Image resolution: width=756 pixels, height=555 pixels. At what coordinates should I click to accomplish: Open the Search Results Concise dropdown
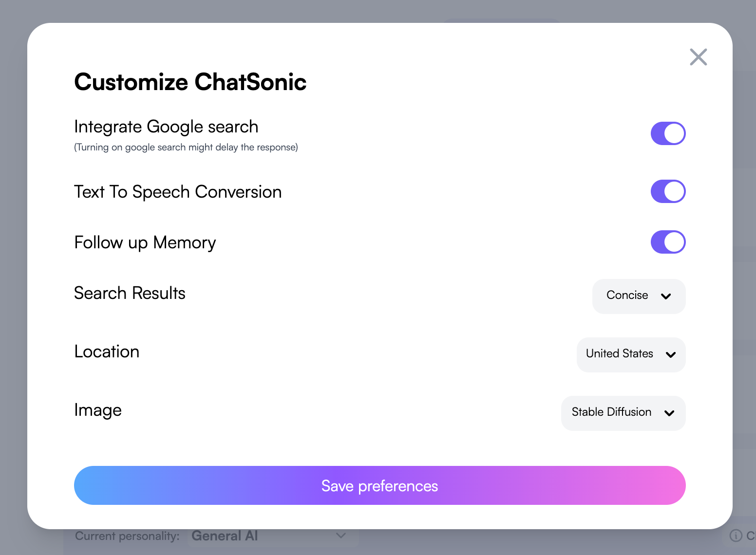pos(638,296)
